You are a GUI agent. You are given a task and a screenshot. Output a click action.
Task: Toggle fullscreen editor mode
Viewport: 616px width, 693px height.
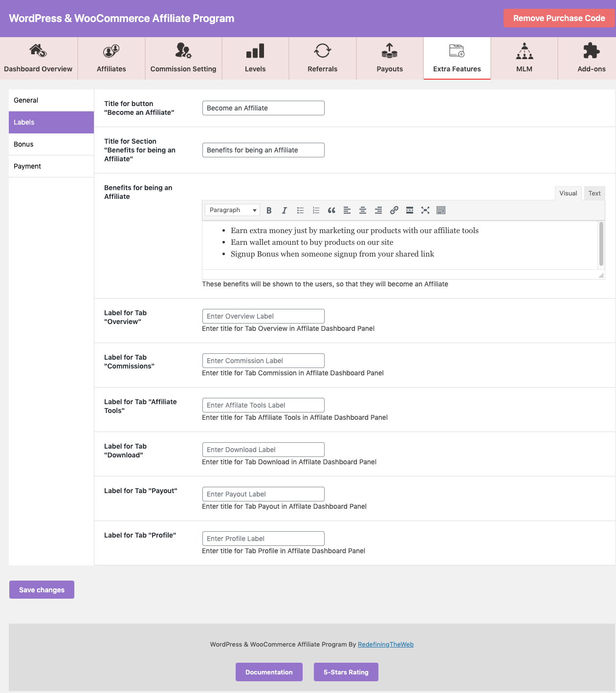[x=425, y=210]
